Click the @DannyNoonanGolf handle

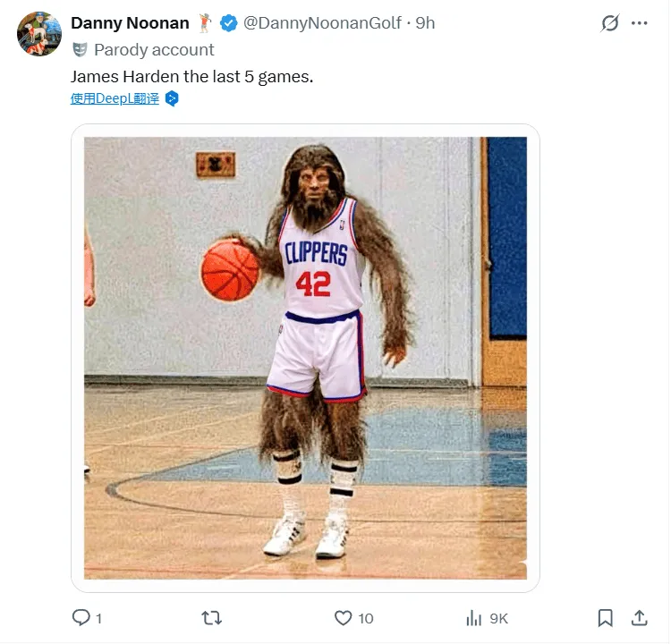[x=323, y=23]
